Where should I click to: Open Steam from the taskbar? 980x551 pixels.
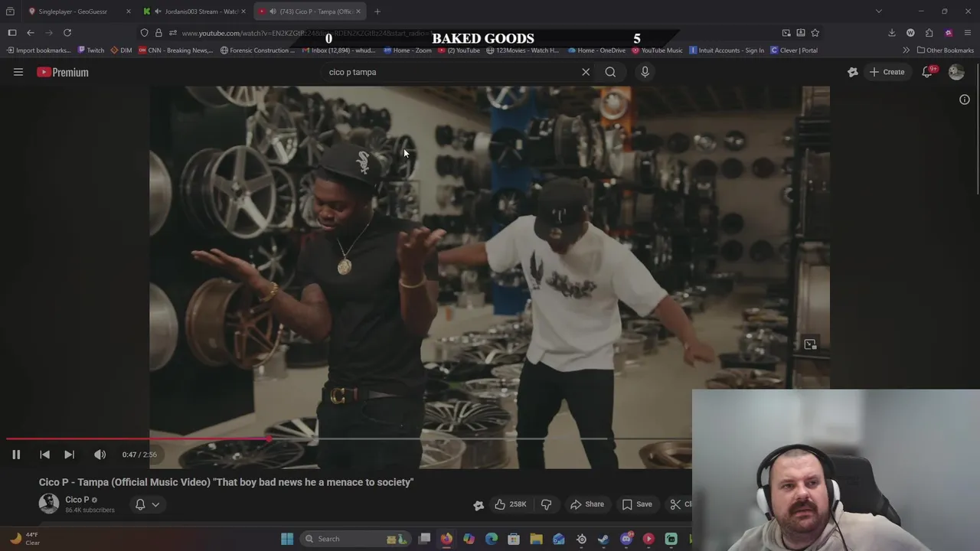click(604, 539)
